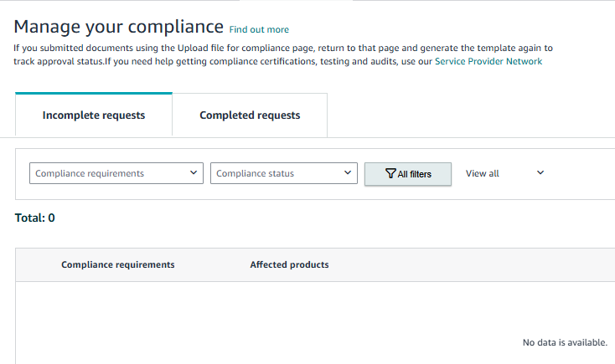Viewport: 615px width, 364px height.
Task: Click the Compliance status placeholder text
Action: [x=255, y=173]
